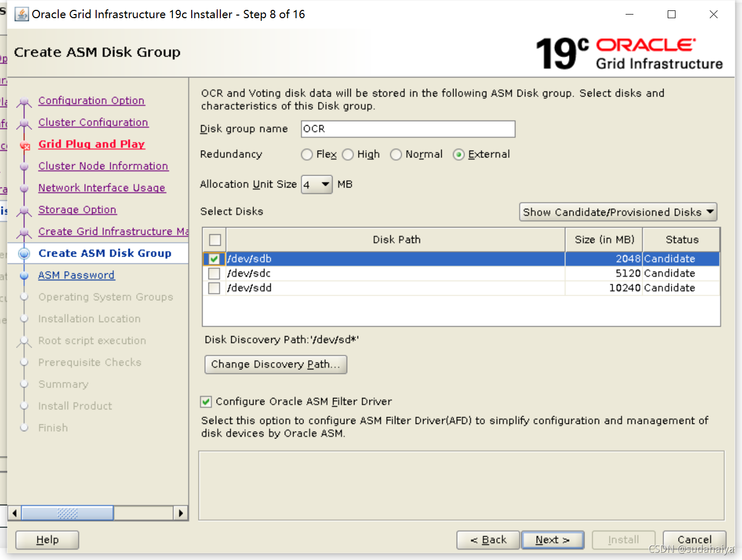
Task: Uncheck the /dev/sdb disk checkbox
Action: click(214, 259)
